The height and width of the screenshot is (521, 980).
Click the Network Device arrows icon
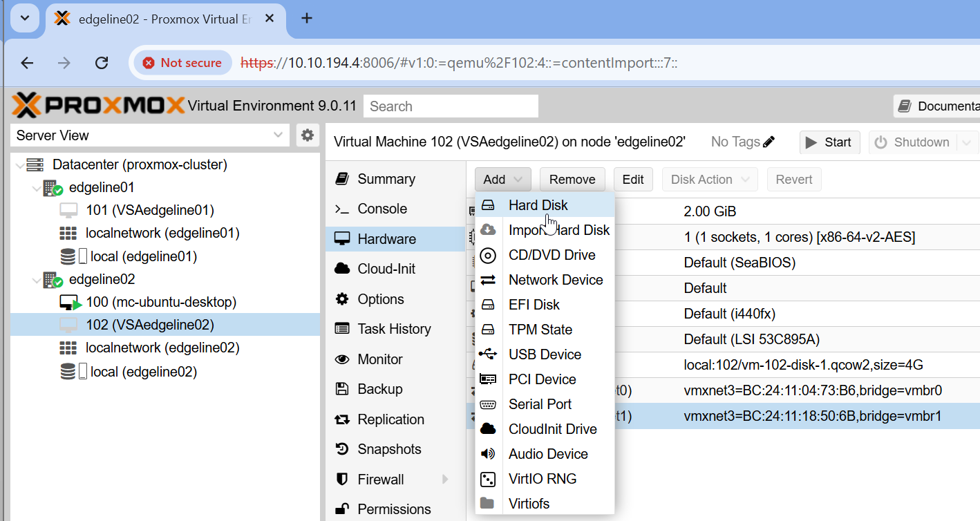(488, 280)
